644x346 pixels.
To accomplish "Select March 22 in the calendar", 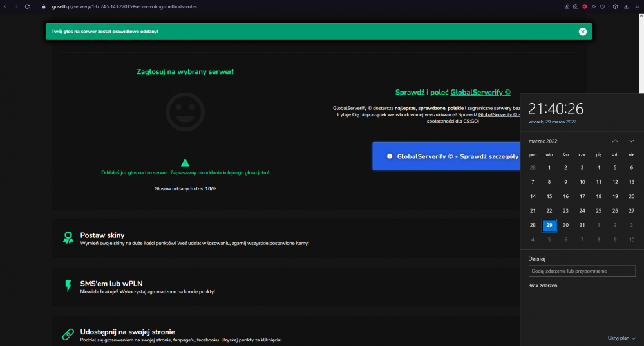I will pyautogui.click(x=549, y=211).
